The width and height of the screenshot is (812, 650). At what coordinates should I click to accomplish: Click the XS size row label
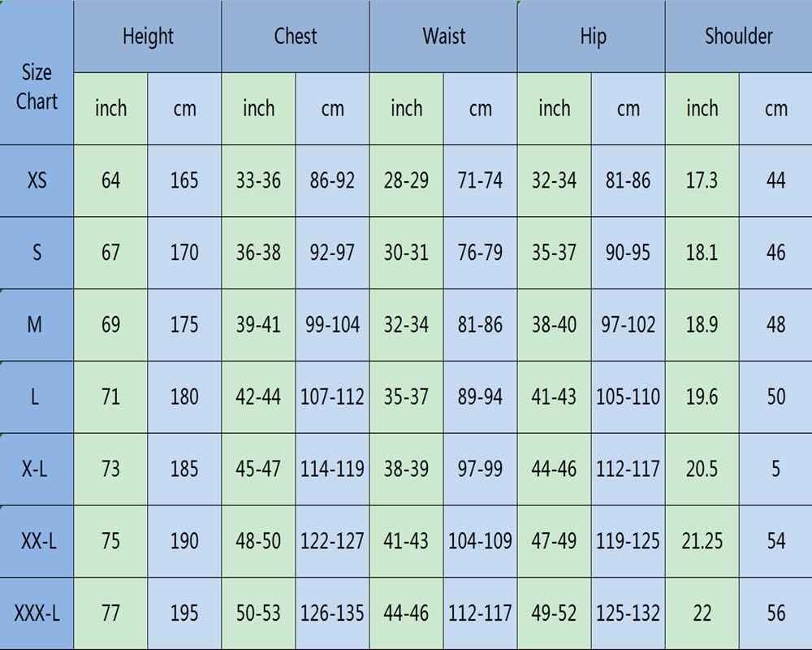click(37, 180)
